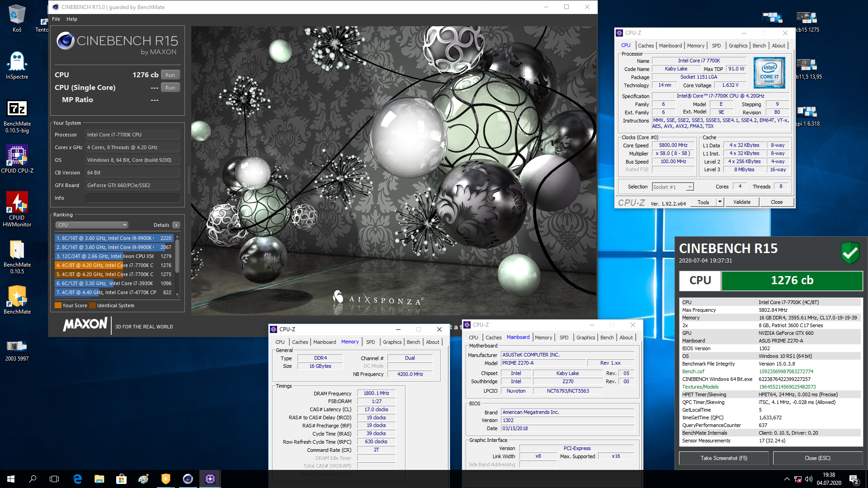
Task: Open About tab in top CPU-Z window
Action: 778,46
